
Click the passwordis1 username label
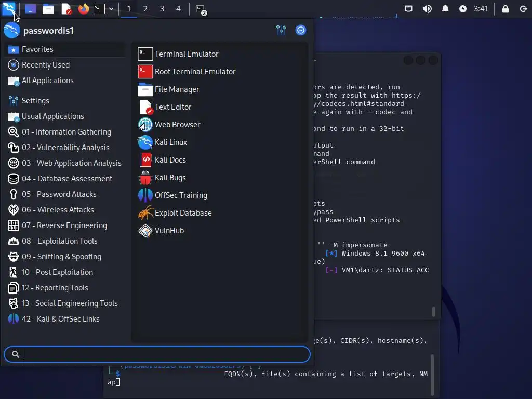point(48,31)
